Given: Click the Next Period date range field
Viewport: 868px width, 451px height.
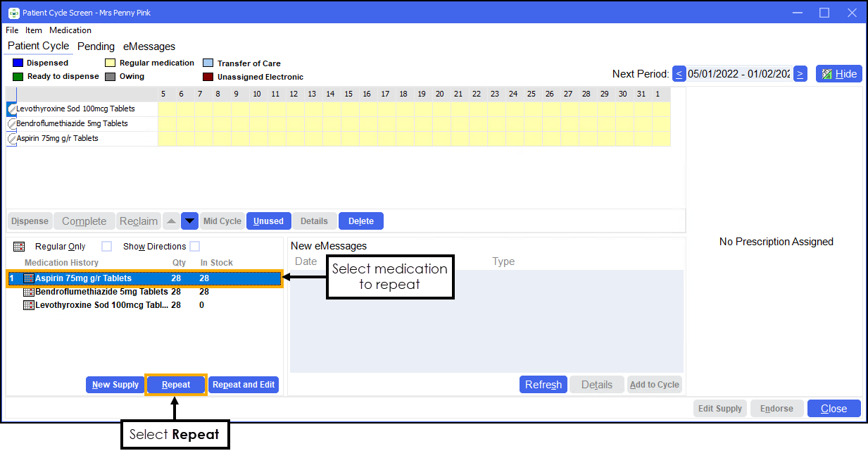Looking at the screenshot, I should tap(739, 74).
